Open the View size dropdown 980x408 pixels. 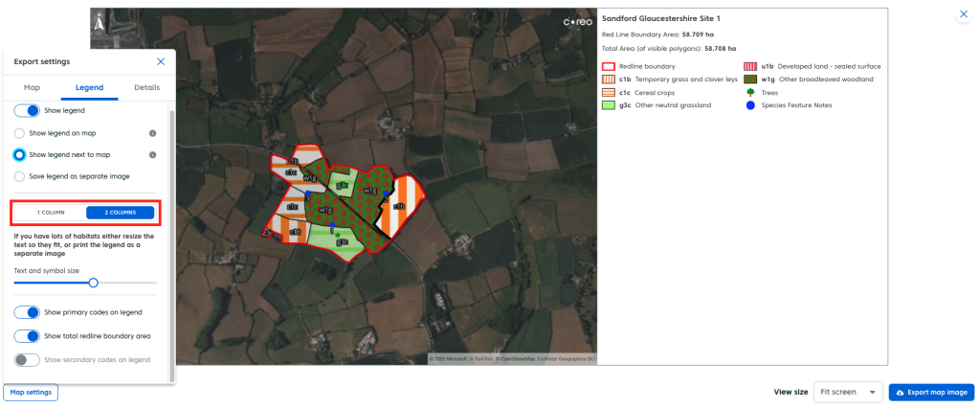pyautogui.click(x=848, y=393)
